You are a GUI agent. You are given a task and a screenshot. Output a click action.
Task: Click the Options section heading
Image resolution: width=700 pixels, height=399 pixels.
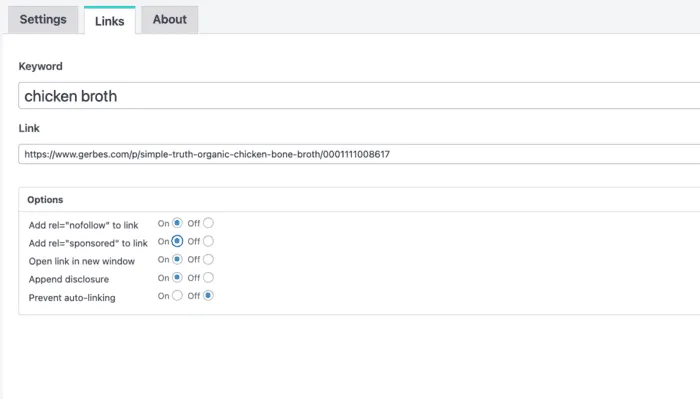[45, 200]
